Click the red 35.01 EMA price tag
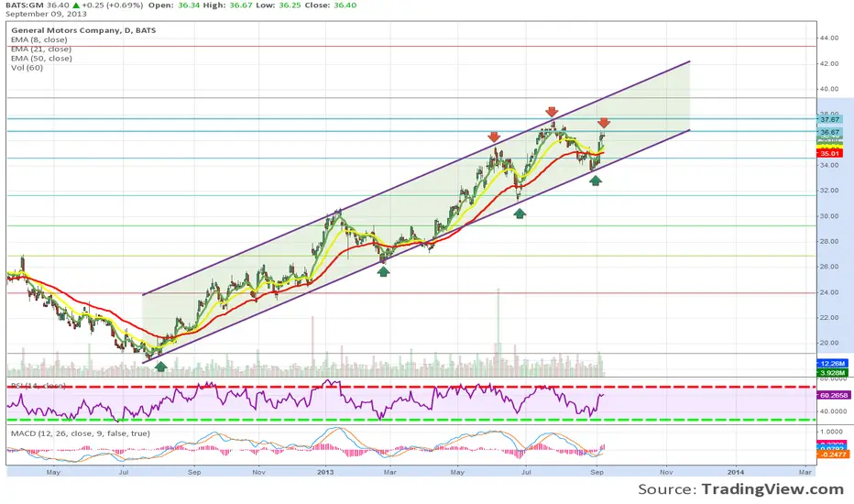This screenshot has height=504, width=854. pyautogui.click(x=829, y=154)
